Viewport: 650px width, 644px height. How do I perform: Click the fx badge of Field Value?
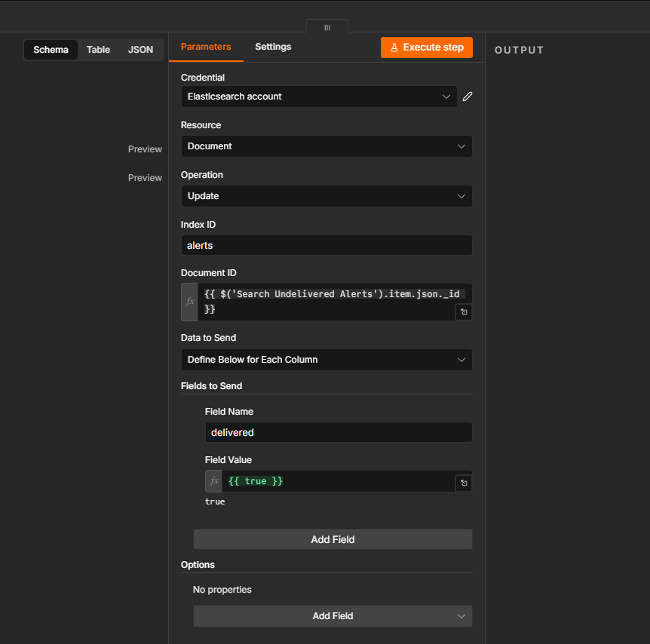pos(214,481)
